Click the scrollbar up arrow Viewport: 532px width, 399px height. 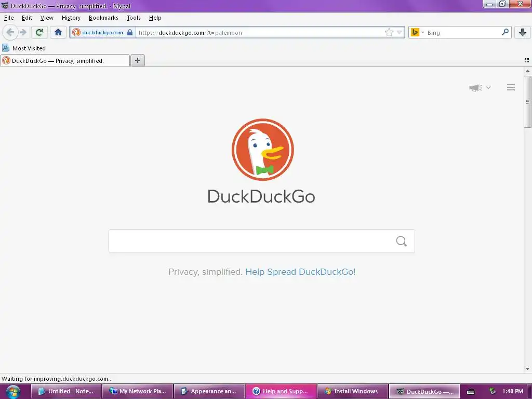coord(527,71)
